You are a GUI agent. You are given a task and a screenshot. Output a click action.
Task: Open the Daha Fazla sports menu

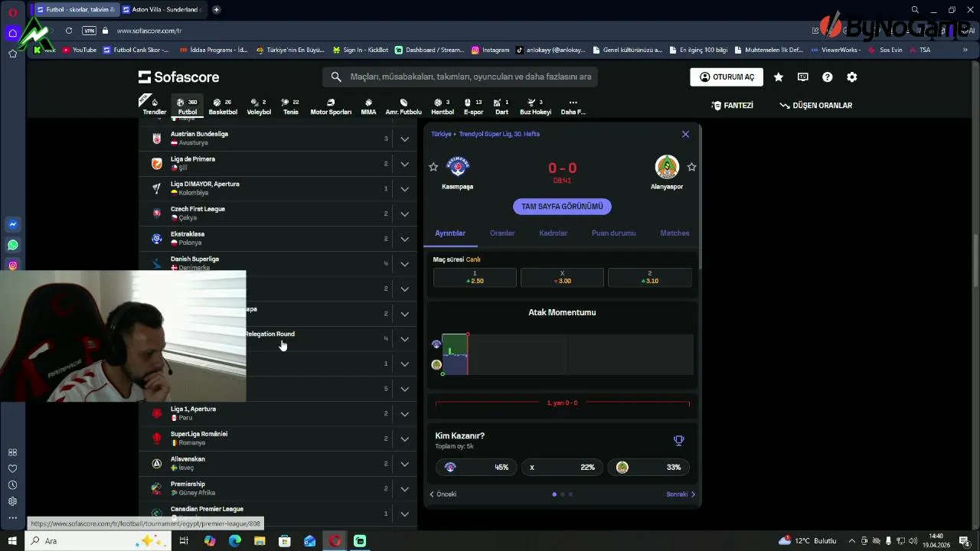pyautogui.click(x=573, y=106)
